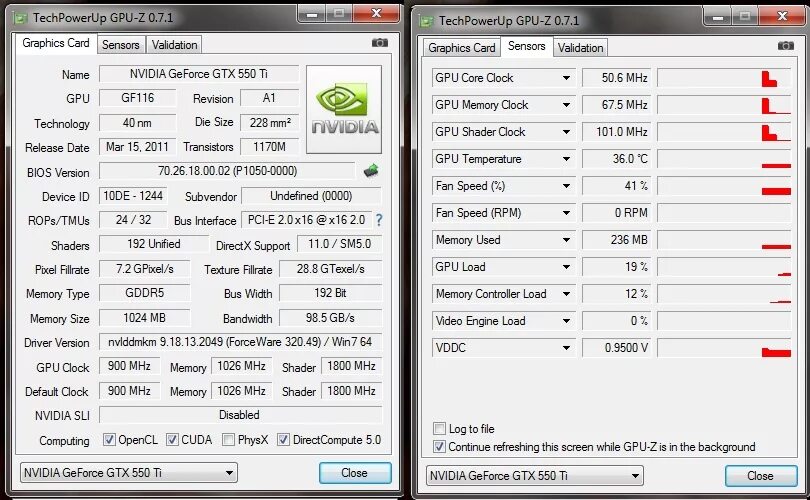The image size is (810, 500).
Task: Uncheck Continue refreshing in background option
Action: 439,446
